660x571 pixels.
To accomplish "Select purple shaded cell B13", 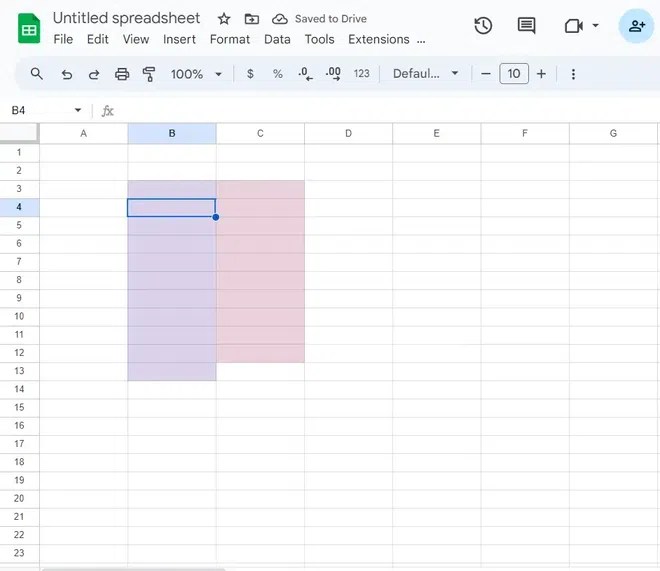I will click(172, 372).
